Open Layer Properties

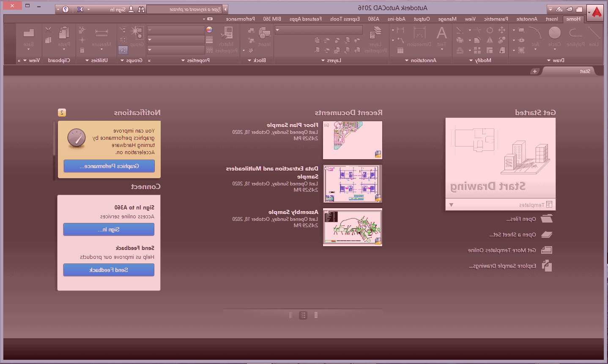[375, 40]
